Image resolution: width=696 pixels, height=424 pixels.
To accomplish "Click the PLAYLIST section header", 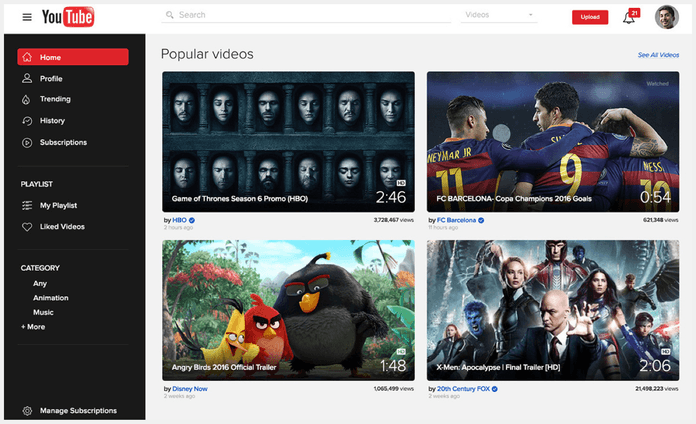I will click(x=37, y=184).
